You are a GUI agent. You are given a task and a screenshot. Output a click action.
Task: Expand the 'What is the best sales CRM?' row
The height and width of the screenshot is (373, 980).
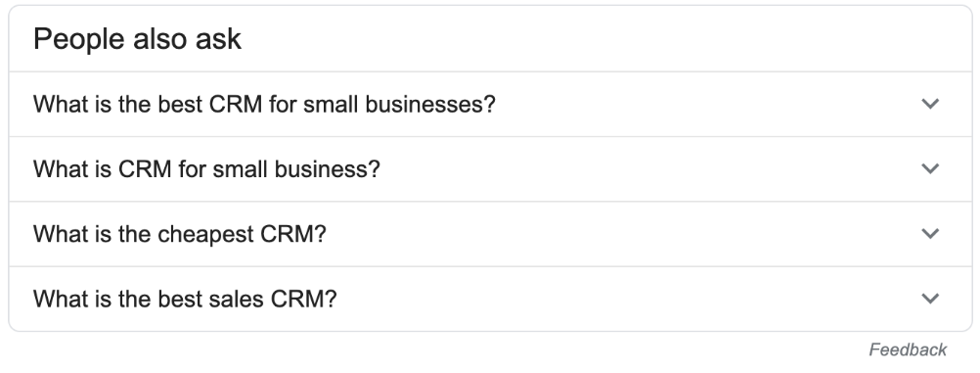[x=491, y=300]
